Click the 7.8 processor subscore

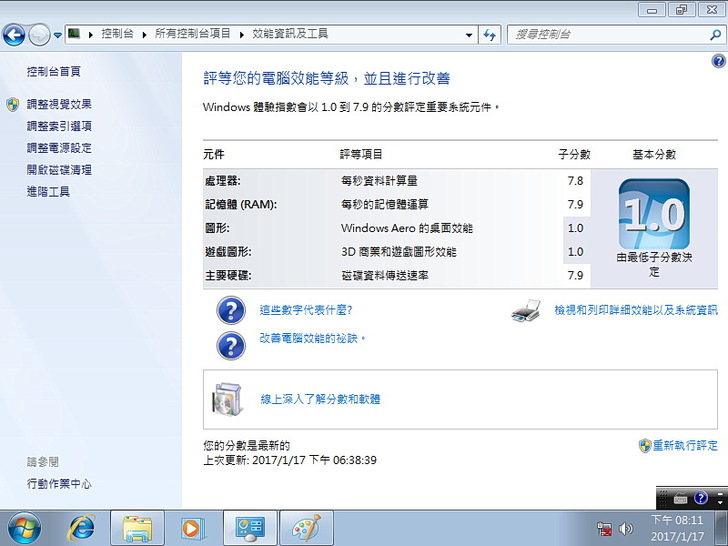[x=575, y=181]
